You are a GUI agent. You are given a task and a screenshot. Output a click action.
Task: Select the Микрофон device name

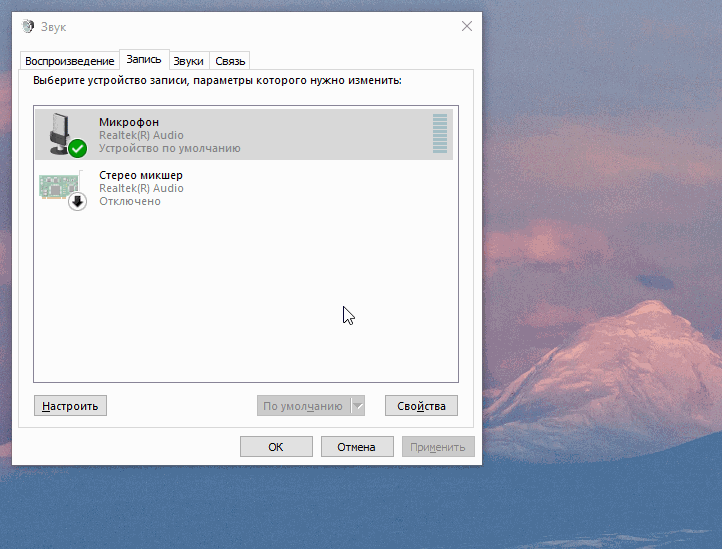tap(129, 122)
